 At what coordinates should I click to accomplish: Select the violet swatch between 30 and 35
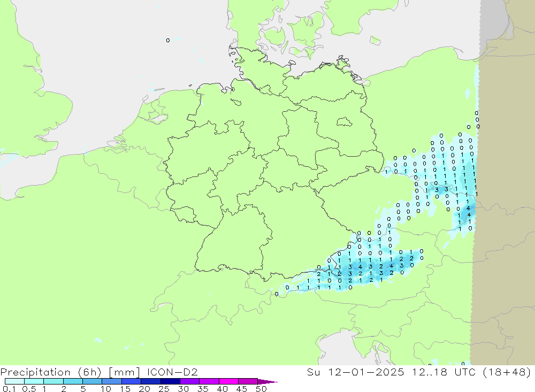(190, 381)
